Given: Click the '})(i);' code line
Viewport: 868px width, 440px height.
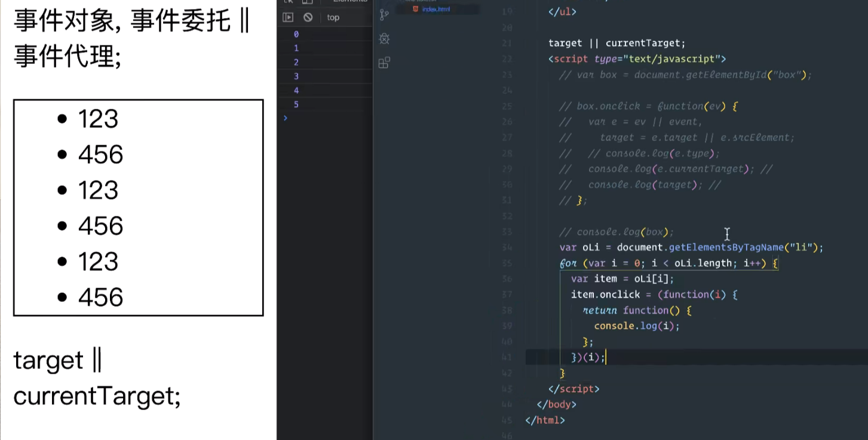Looking at the screenshot, I should (x=588, y=357).
